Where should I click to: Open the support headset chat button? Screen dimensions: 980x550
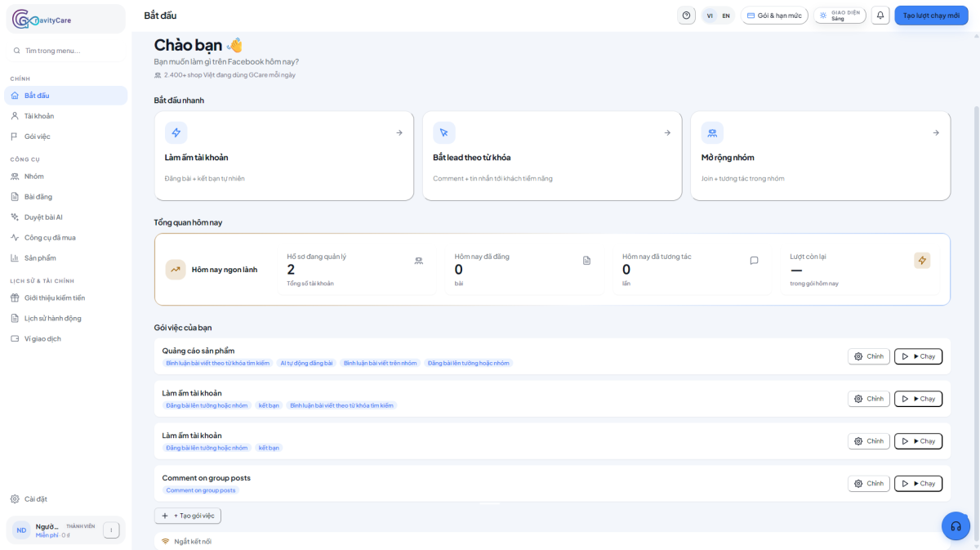tap(955, 526)
